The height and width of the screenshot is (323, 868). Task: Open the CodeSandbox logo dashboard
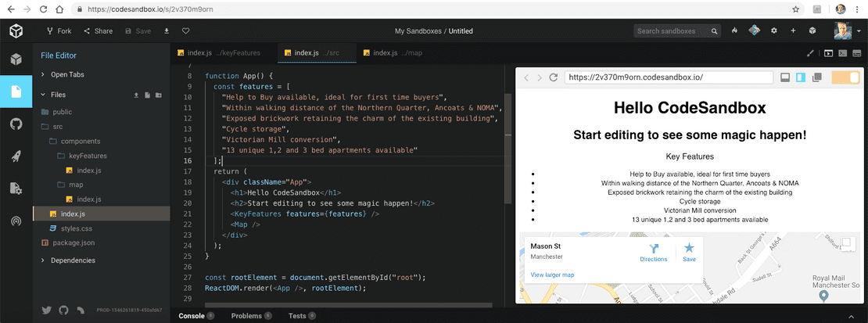[16, 31]
